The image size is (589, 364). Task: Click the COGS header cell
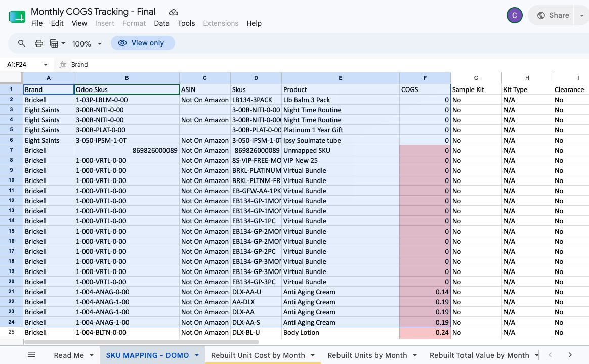(425, 89)
